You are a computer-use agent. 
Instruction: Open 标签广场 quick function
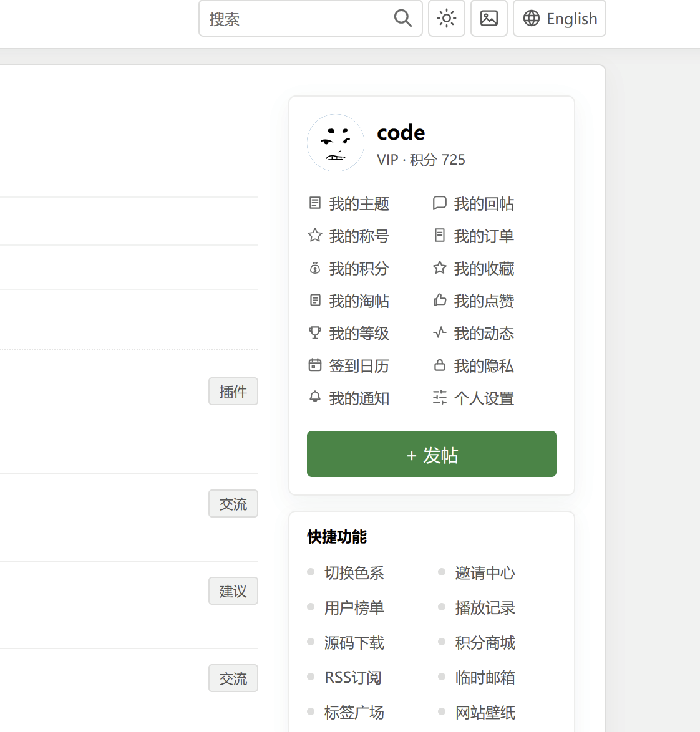[354, 713]
